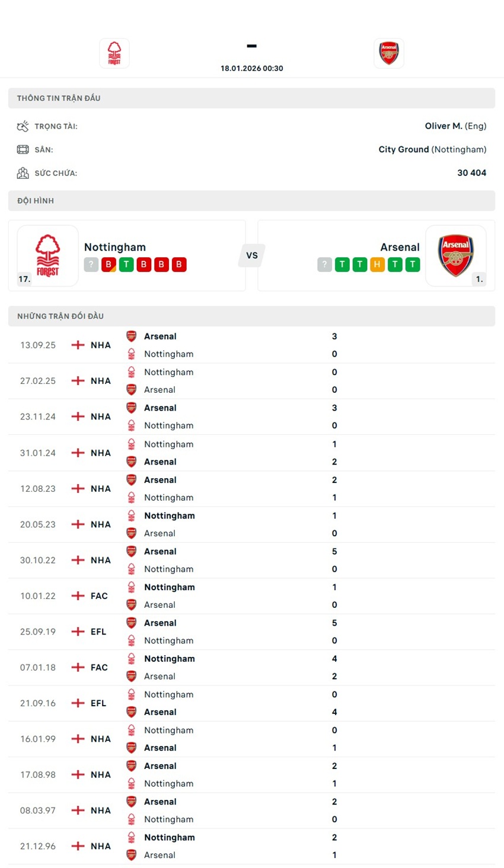Click the yellow B form badge for Nottingham
Screen dimensions: 504x868
tap(108, 265)
